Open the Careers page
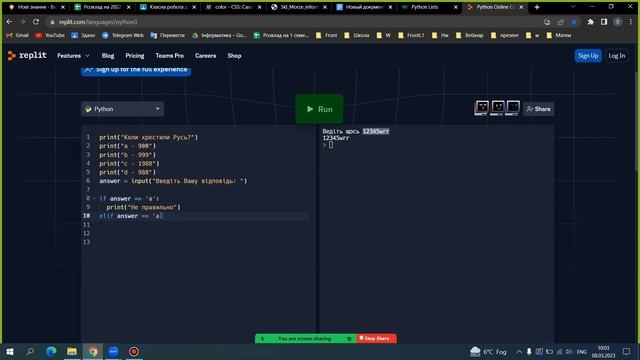The width and height of the screenshot is (640, 360). (x=205, y=56)
